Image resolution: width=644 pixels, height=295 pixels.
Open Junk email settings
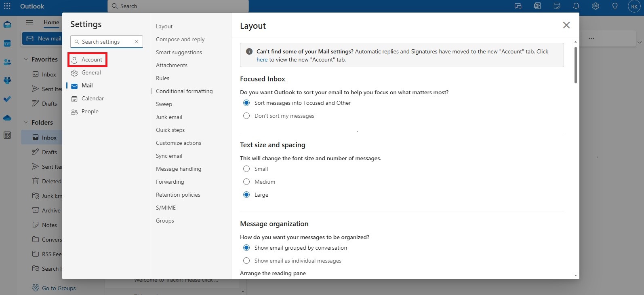(x=169, y=117)
